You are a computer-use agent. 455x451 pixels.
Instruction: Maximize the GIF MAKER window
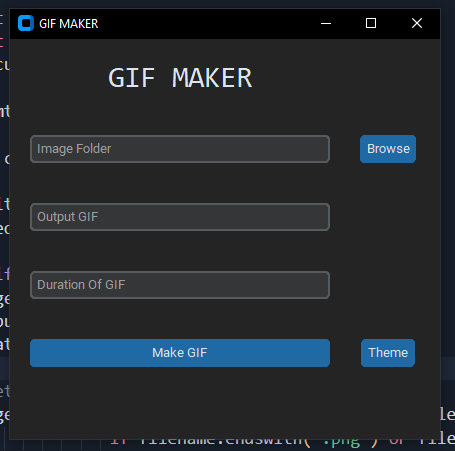(371, 23)
